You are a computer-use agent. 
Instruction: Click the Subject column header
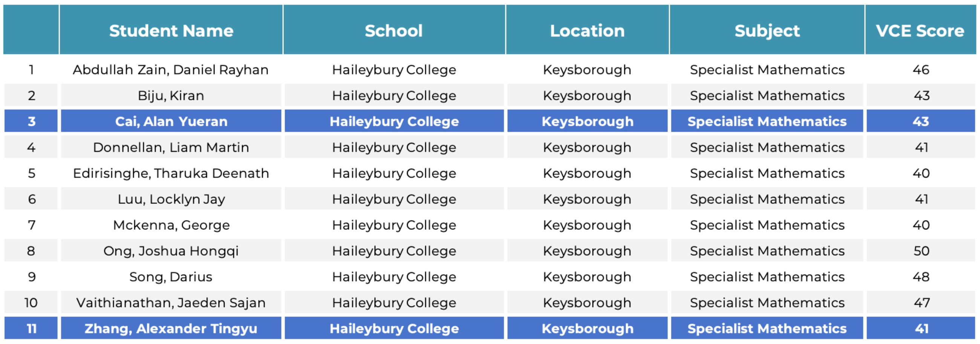[x=767, y=31]
